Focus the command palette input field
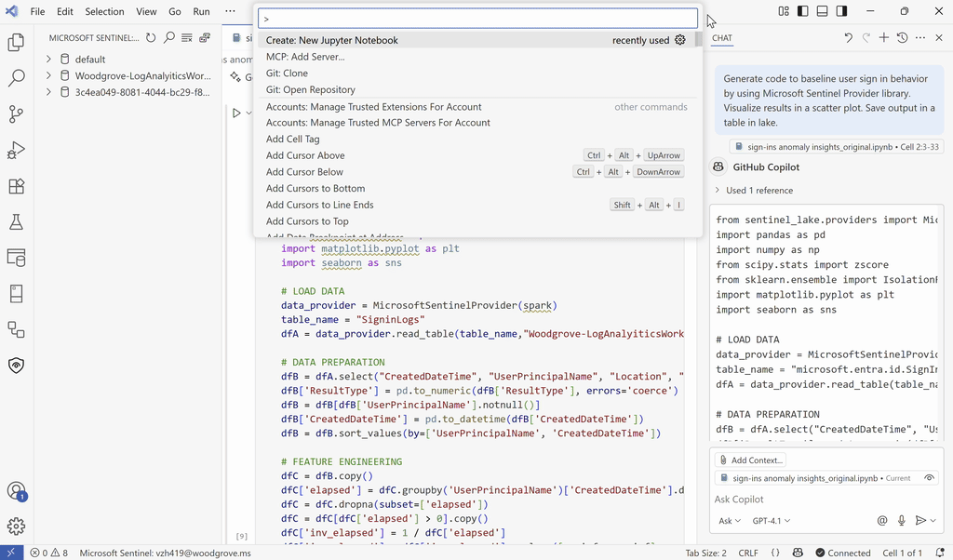 [x=477, y=19]
